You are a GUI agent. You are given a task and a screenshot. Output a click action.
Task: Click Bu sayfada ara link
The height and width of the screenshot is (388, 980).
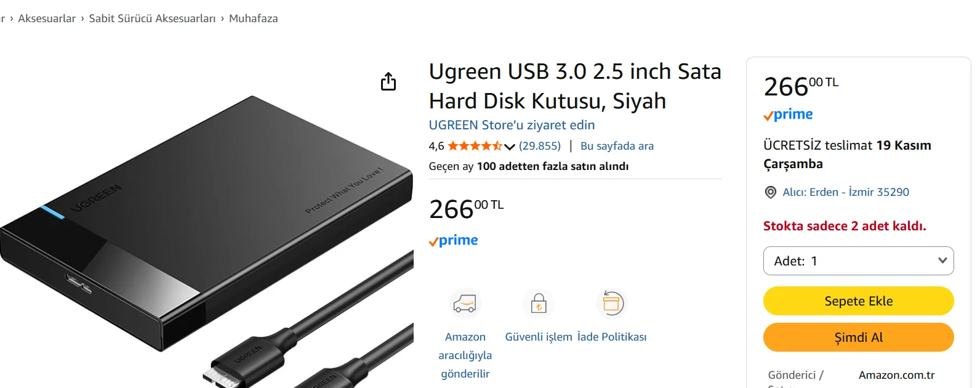617,146
